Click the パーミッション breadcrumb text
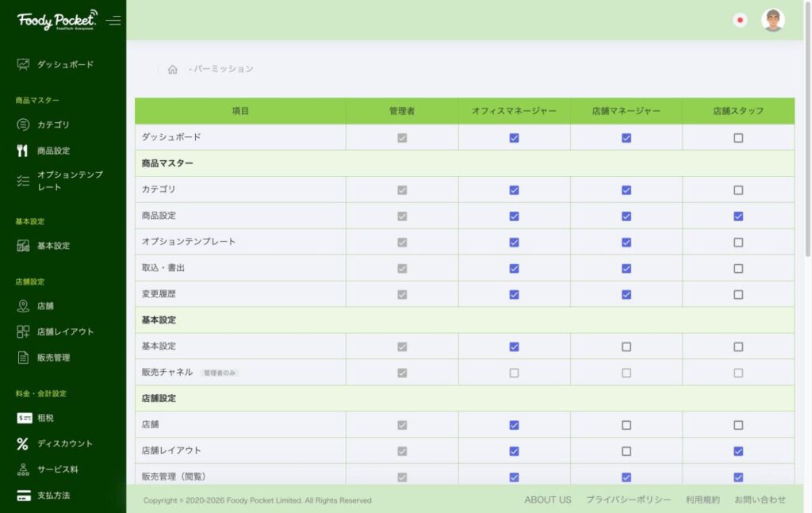The height and width of the screenshot is (513, 812). click(x=224, y=69)
